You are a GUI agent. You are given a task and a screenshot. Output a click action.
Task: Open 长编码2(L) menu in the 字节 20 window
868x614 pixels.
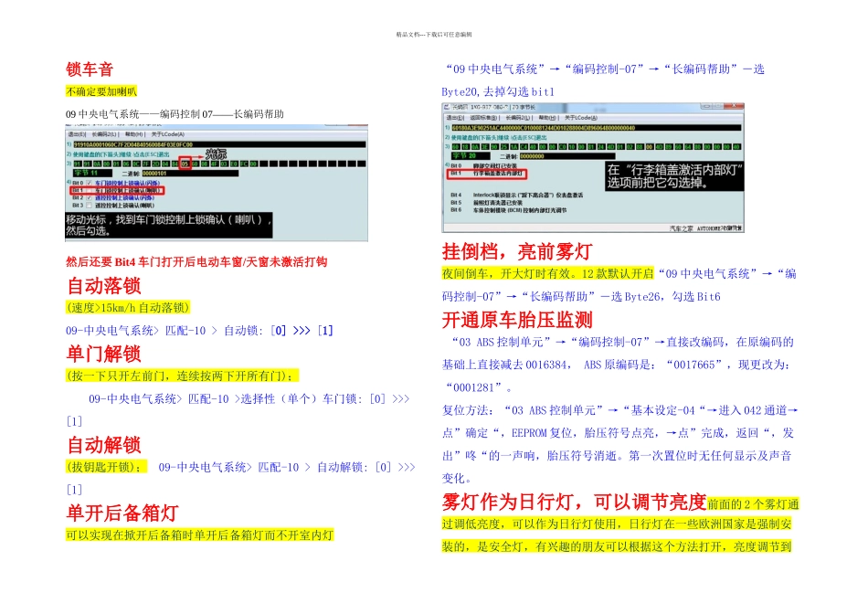click(x=519, y=117)
